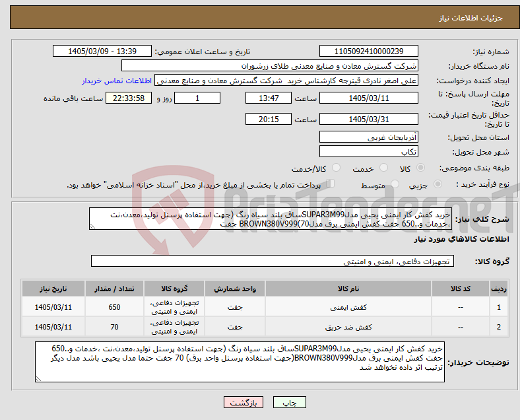
Task: Click the نام کالا column header
Action: [x=348, y=289]
